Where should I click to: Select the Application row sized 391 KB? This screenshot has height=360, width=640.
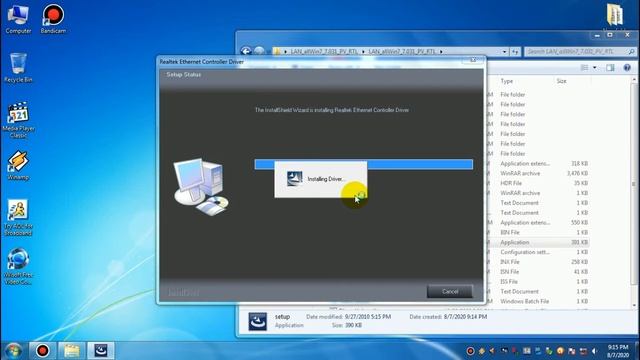tap(538, 242)
